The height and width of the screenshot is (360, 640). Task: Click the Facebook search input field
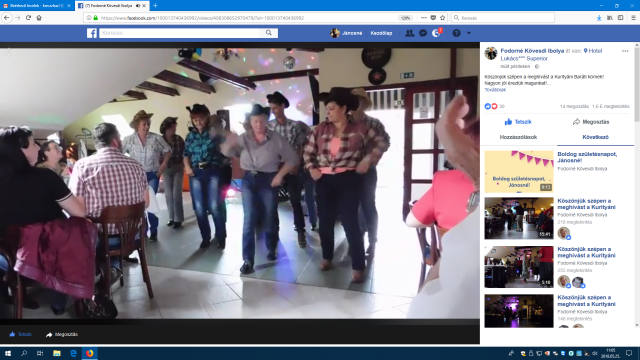point(180,33)
